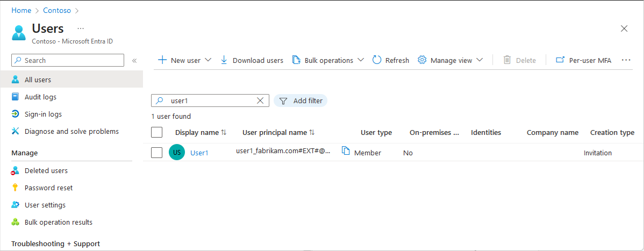This screenshot has width=644, height=251.
Task: Go to Deleted users
Action: (46, 171)
